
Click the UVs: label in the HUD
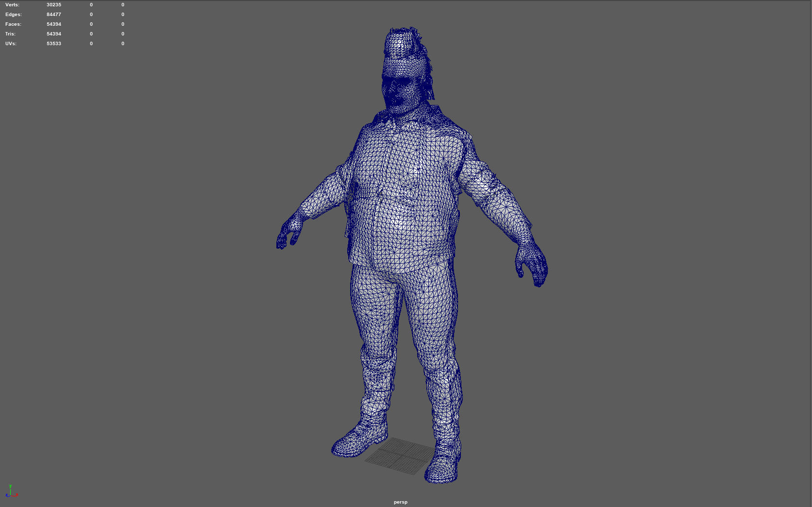[11, 44]
